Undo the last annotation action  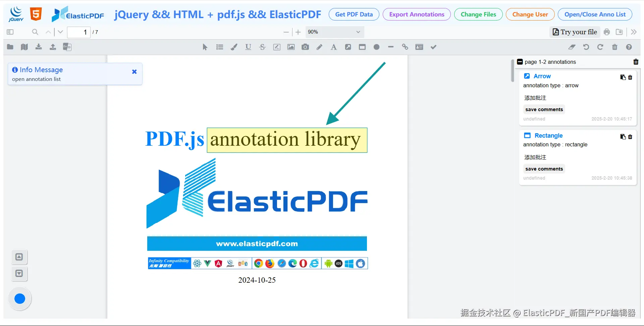tap(586, 47)
